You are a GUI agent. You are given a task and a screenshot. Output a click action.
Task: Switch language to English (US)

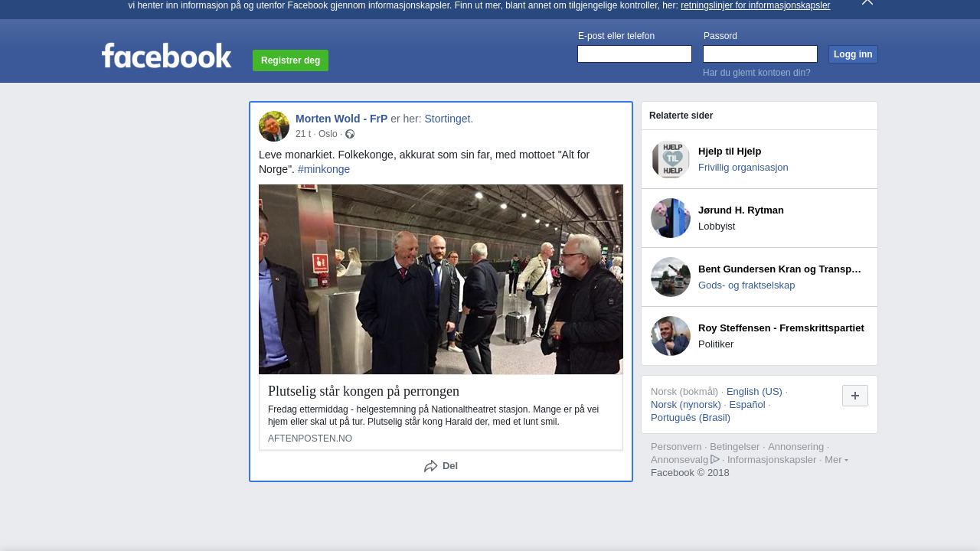pos(754,391)
